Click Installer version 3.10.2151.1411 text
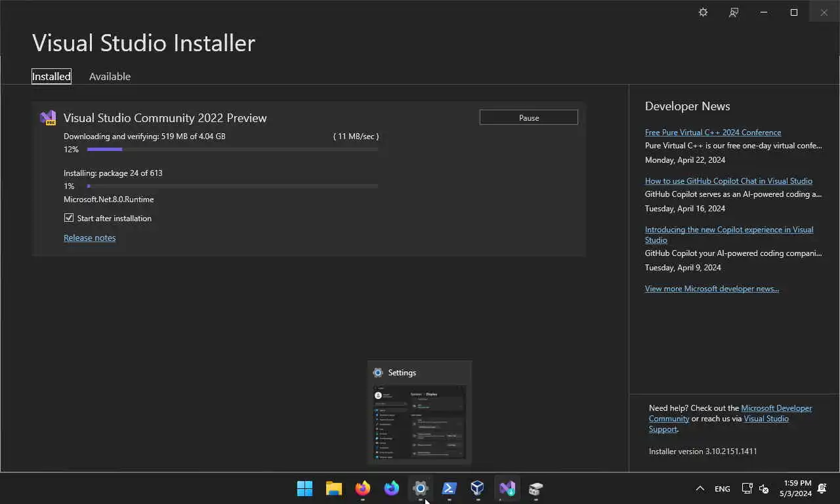The image size is (840, 504). coord(703,451)
